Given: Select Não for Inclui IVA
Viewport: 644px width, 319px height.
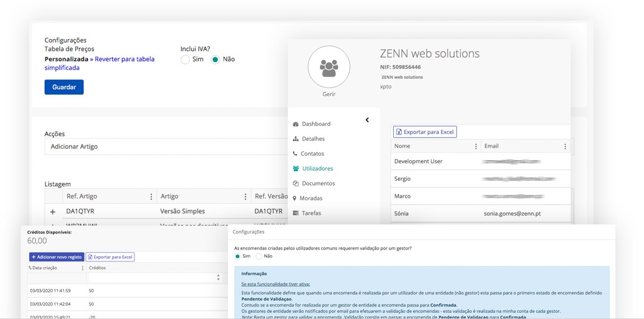Looking at the screenshot, I should (215, 59).
